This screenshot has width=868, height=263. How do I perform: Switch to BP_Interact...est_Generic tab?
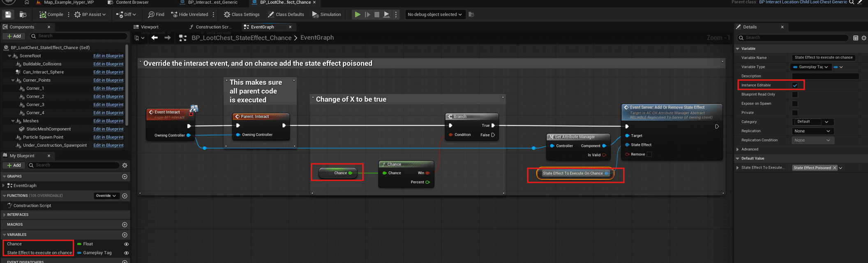(209, 2)
